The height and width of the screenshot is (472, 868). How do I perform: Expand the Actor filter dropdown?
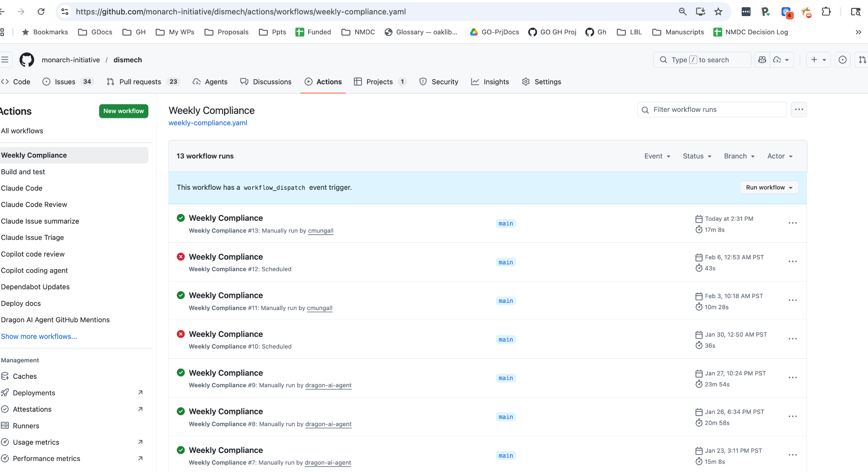coord(780,156)
